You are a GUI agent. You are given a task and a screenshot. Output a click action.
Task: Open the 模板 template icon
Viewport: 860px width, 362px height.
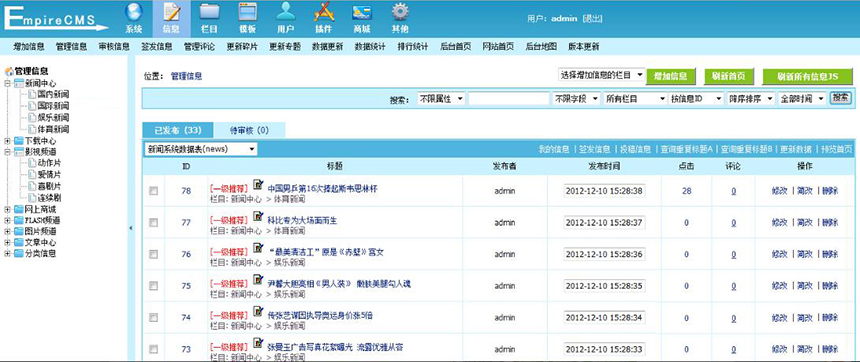pos(247,13)
